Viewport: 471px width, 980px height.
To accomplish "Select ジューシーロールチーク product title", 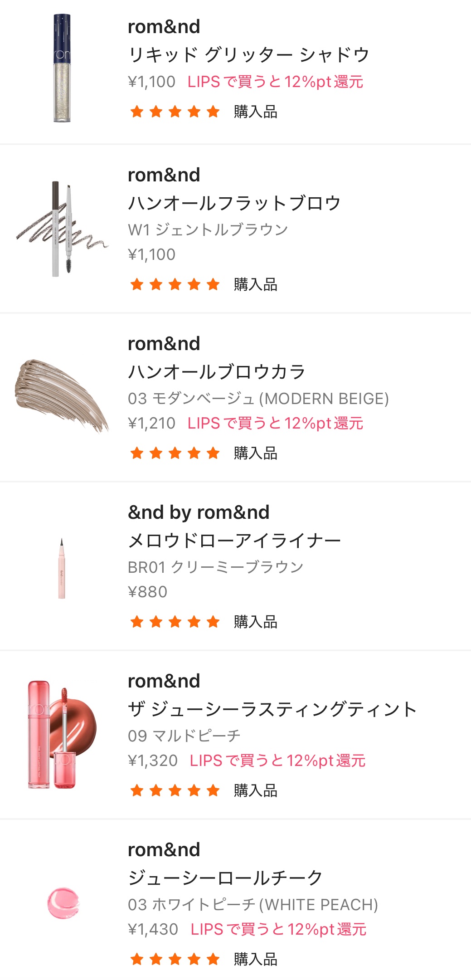I will (225, 878).
